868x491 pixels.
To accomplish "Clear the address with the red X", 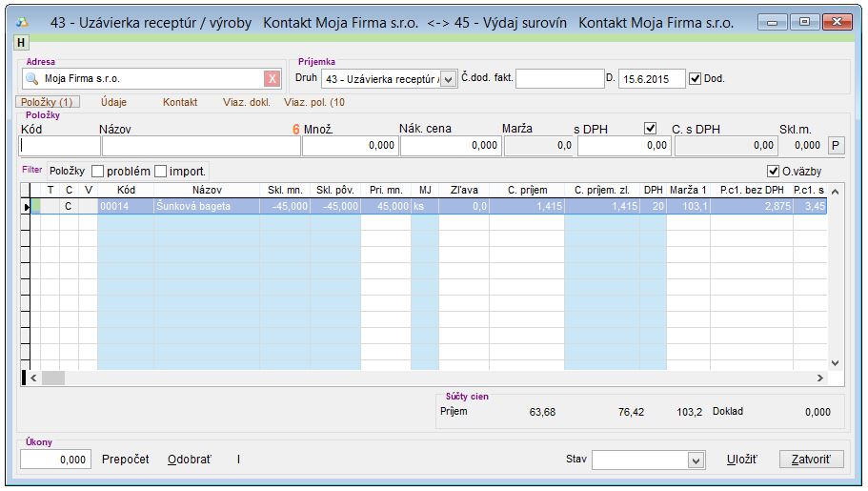I will [273, 79].
